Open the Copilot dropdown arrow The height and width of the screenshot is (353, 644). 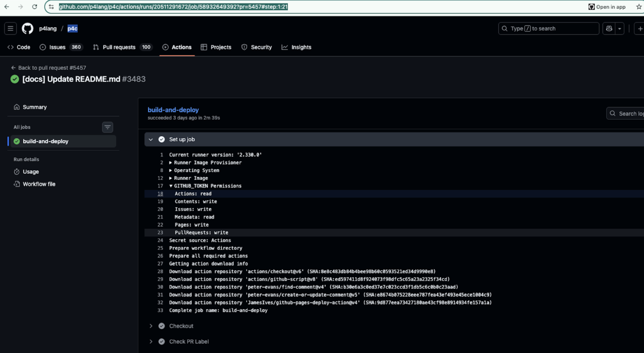pyautogui.click(x=619, y=28)
